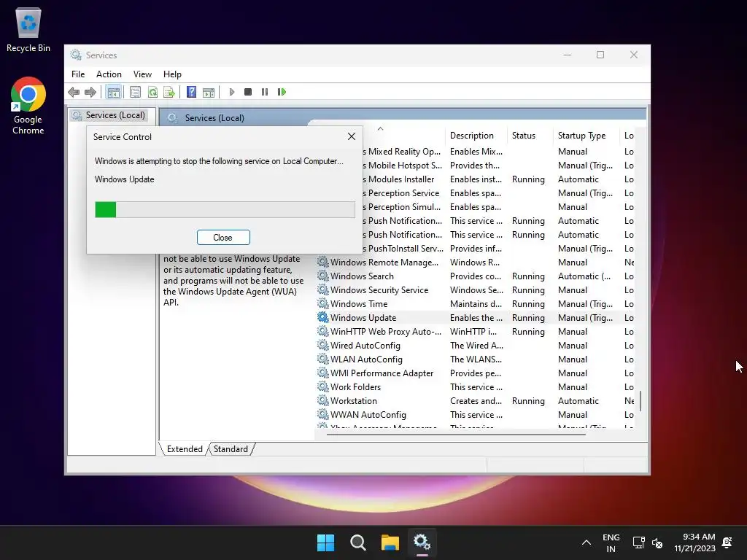This screenshot has width=747, height=560.
Task: Open Google Chrome desktop shortcut
Action: 28,106
